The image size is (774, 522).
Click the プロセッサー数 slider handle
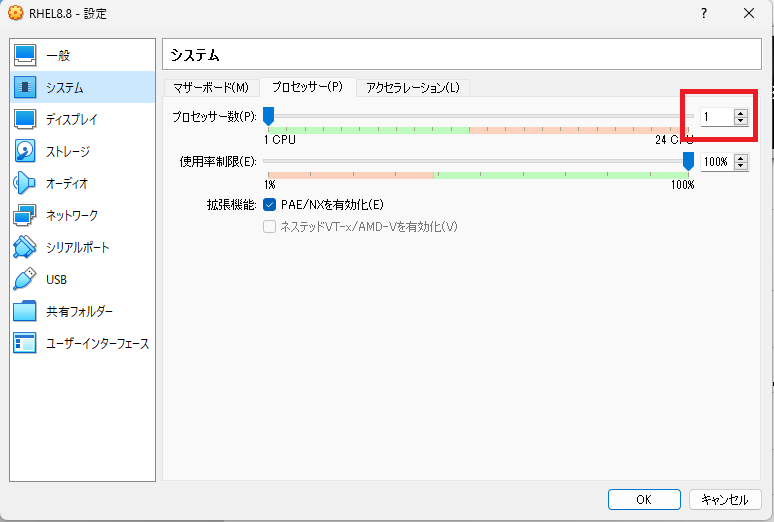click(x=269, y=117)
